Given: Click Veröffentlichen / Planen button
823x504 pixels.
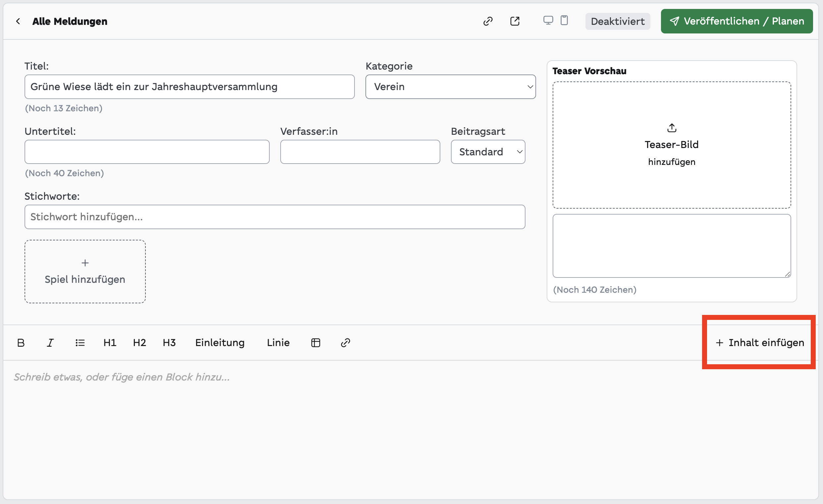Looking at the screenshot, I should point(737,21).
